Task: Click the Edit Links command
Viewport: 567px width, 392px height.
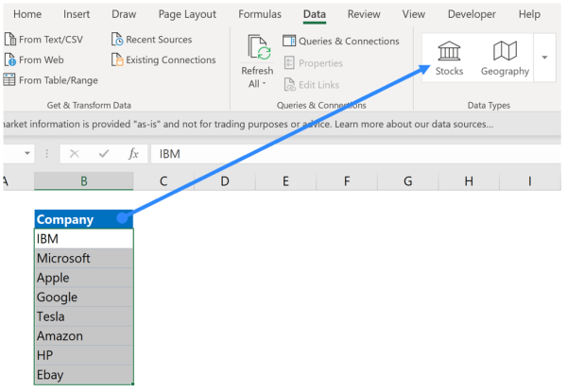Action: (x=312, y=85)
